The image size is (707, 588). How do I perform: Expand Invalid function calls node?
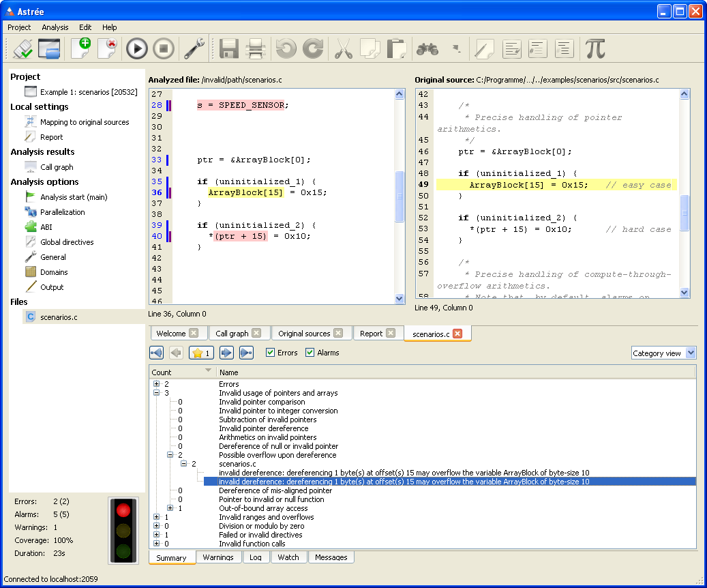click(x=156, y=544)
